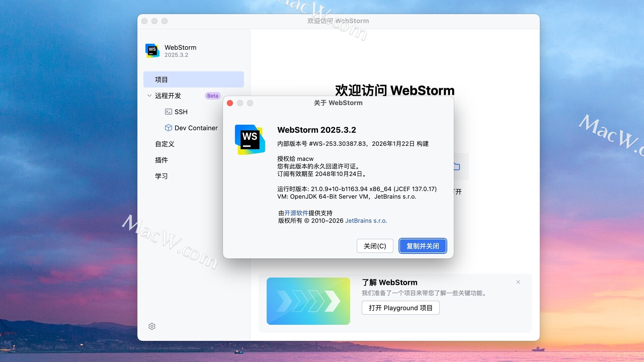Click the Playground arrows banner thumbnail
Image resolution: width=644 pixels, height=362 pixels.
[x=308, y=301]
